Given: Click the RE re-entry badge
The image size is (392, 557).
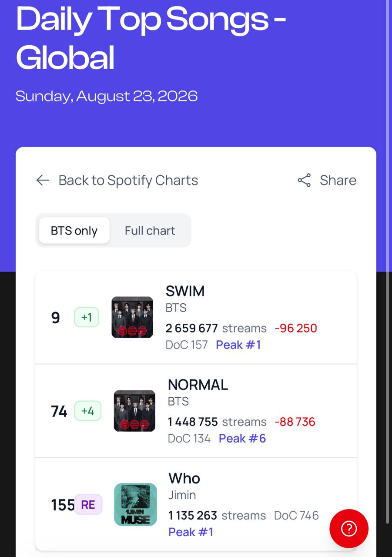Looking at the screenshot, I should [88, 504].
